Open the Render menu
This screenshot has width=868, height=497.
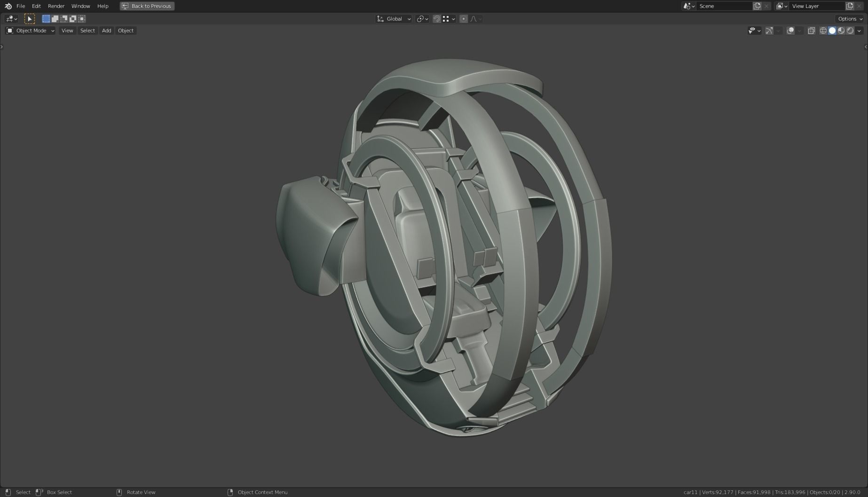click(x=56, y=6)
